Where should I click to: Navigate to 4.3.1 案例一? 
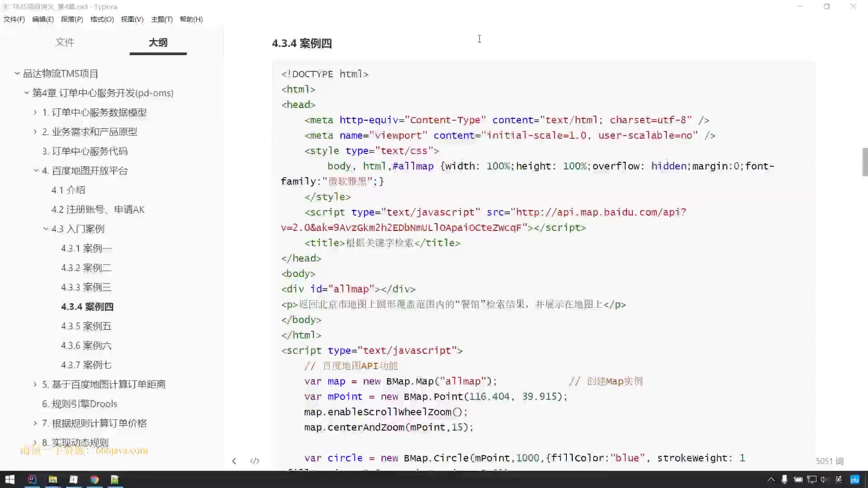[x=86, y=248]
